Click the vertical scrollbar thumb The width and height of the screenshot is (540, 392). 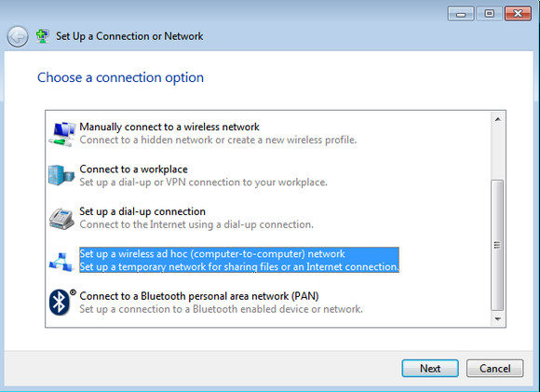click(x=497, y=245)
